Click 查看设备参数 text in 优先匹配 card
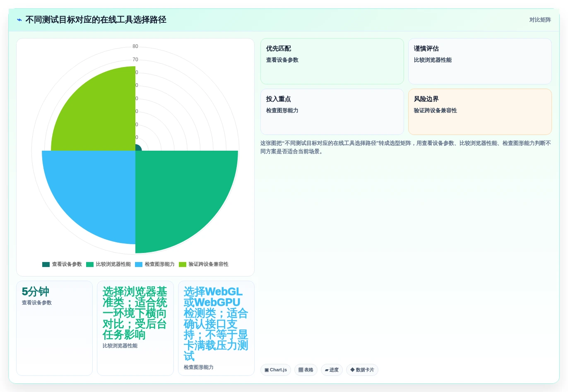The image size is (568, 392). (282, 60)
